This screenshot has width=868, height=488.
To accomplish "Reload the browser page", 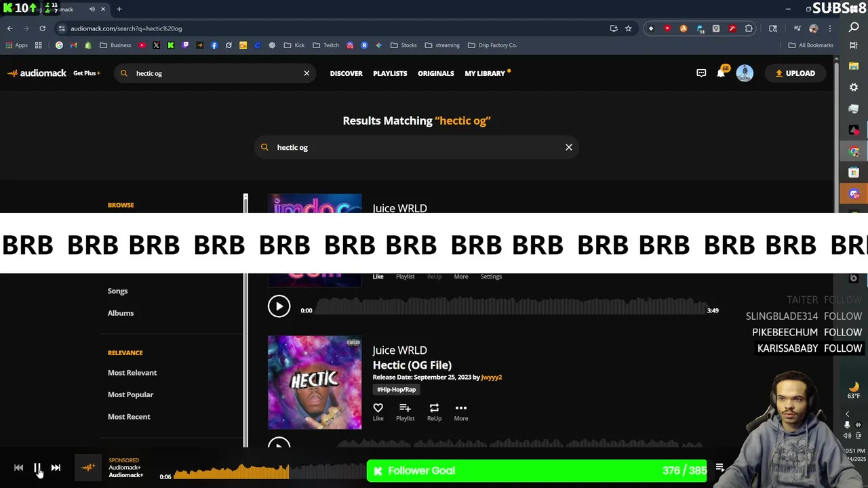I will [42, 28].
